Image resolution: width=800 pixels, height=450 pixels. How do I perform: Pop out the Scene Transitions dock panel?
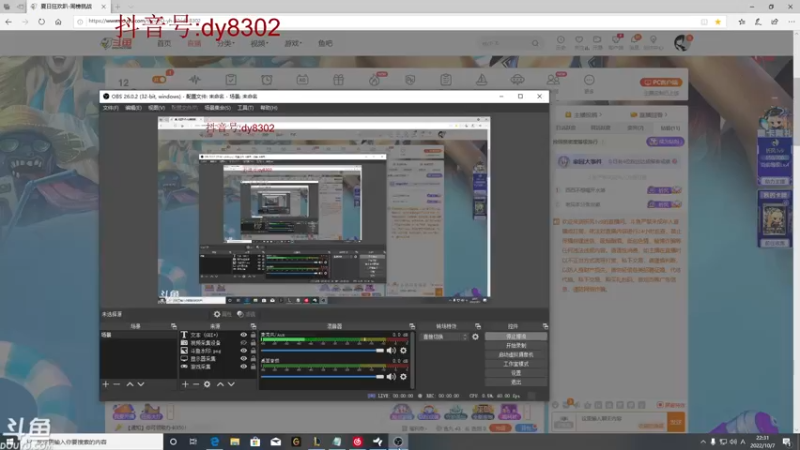tap(478, 326)
